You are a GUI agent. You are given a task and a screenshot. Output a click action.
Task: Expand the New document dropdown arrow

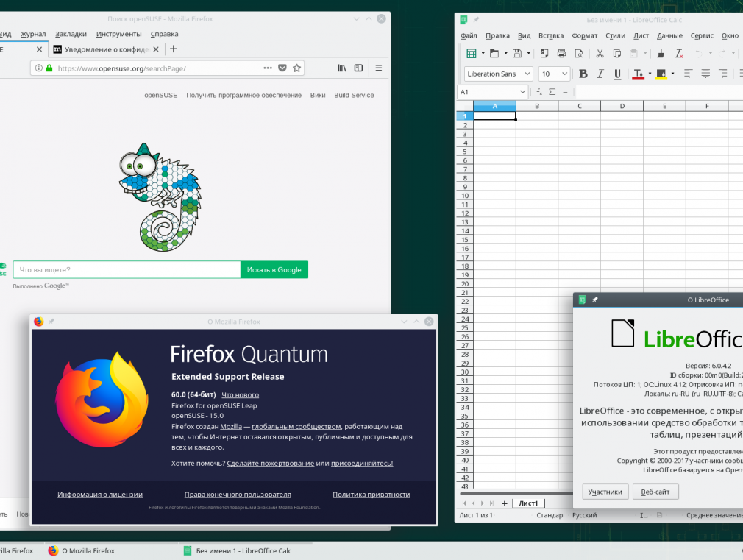point(483,54)
